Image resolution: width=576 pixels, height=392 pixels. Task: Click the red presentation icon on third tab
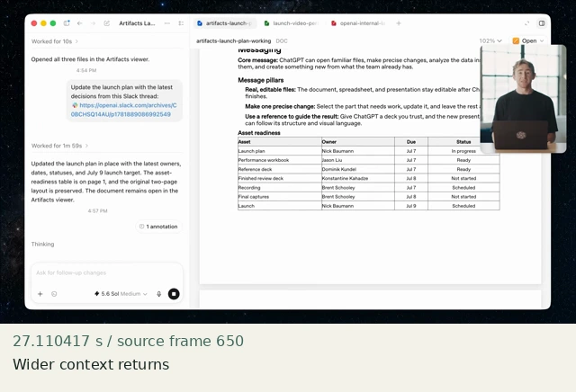point(334,23)
